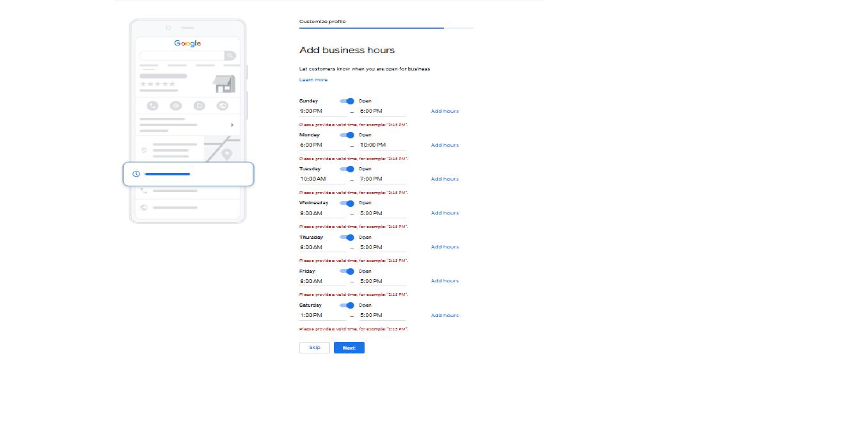Image resolution: width=868 pixels, height=429 pixels.
Task: Open Saturday opening time field 1:00 PM
Action: coord(322,316)
